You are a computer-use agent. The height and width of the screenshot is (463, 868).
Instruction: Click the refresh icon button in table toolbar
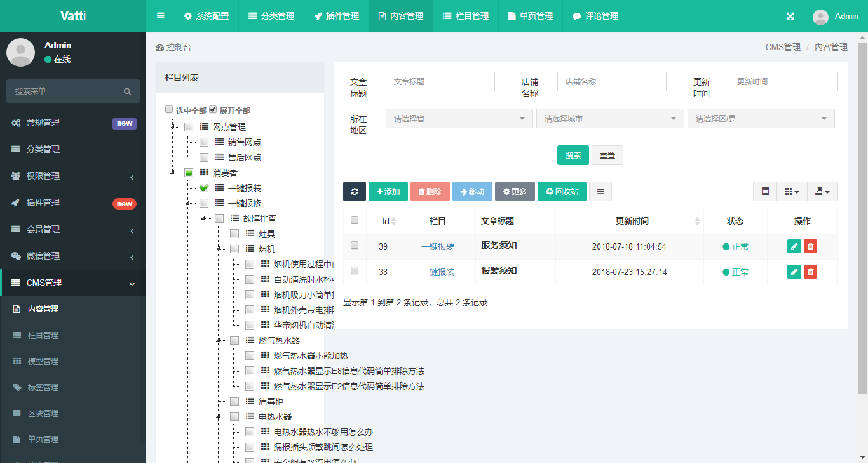pos(355,192)
